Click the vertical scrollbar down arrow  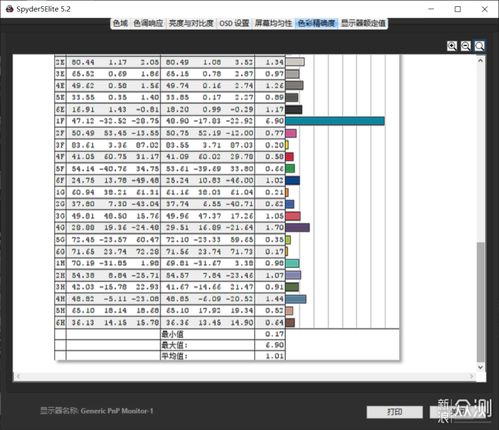click(480, 367)
